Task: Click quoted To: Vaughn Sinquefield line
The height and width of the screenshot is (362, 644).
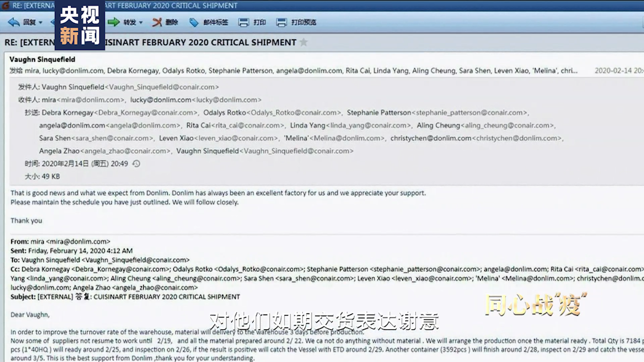Action: pyautogui.click(x=100, y=260)
